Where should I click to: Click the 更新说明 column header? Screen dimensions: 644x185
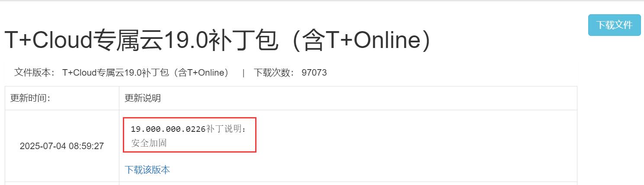143,99
